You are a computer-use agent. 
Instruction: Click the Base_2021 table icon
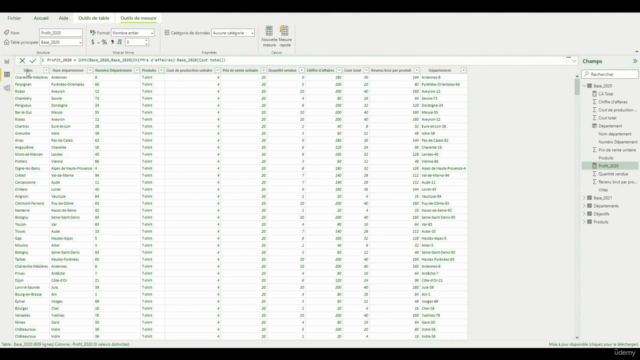[x=589, y=198]
